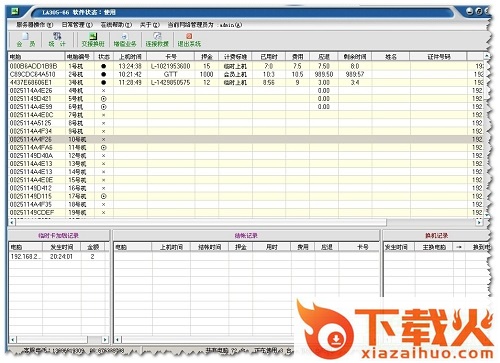Image resolution: width=500 pixels, height=363 pixels.
Task: Select the 12号机 computer number cell
Action: pos(79,156)
